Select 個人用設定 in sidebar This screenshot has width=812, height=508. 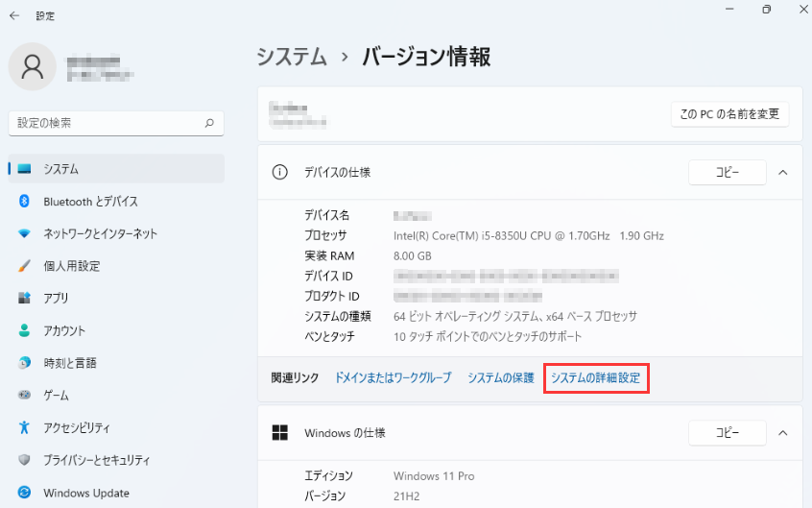coord(116,266)
